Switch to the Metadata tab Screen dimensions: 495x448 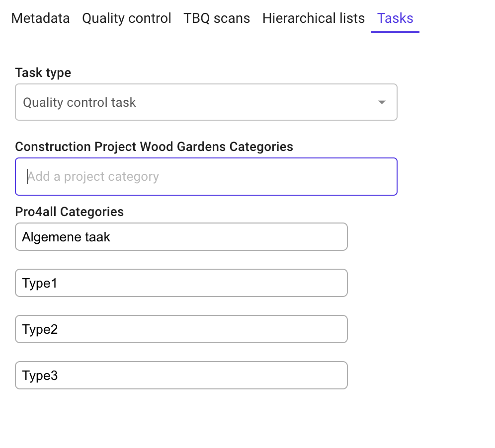[x=40, y=18]
